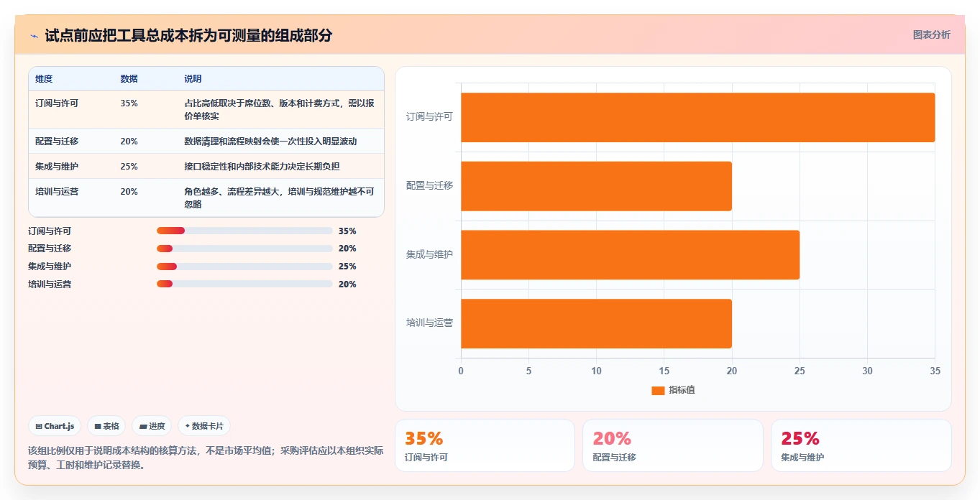
Task: Click description 接口稳定性和内部技术能力决定长期负担
Action: (262, 167)
